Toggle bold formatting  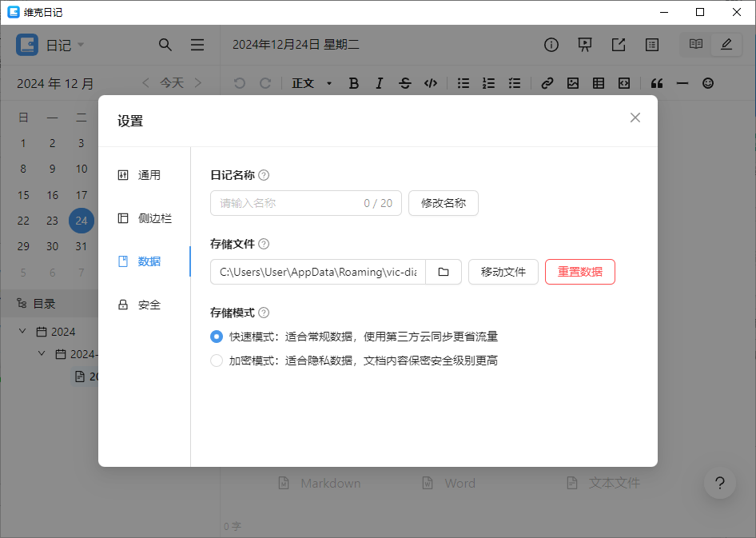[353, 83]
